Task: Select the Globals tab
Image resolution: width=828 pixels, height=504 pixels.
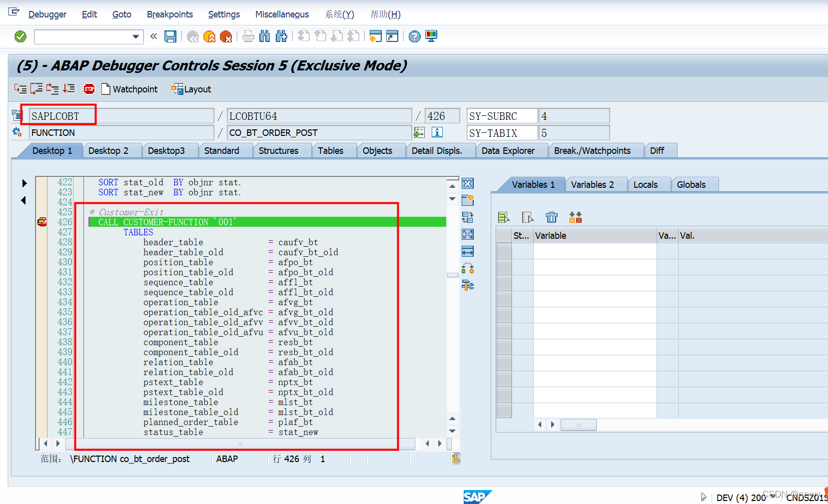Action: 691,185
